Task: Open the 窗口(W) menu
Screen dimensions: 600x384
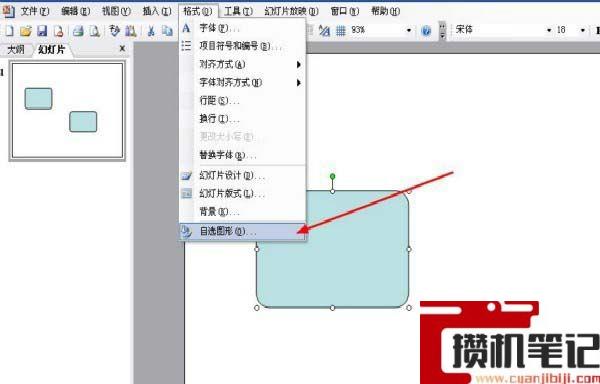Action: click(x=345, y=11)
